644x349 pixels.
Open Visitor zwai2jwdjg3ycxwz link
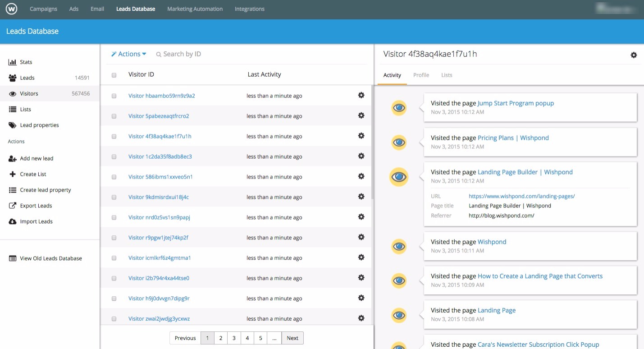click(x=159, y=319)
